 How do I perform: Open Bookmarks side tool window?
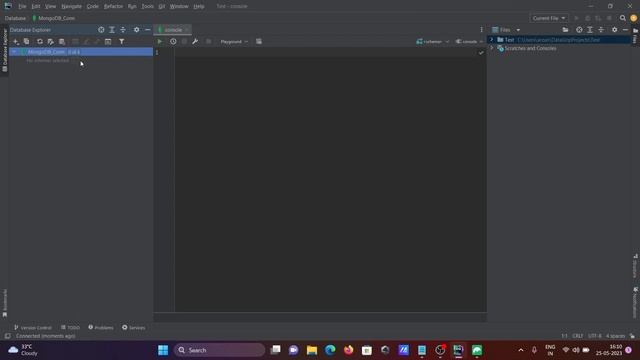point(5,303)
